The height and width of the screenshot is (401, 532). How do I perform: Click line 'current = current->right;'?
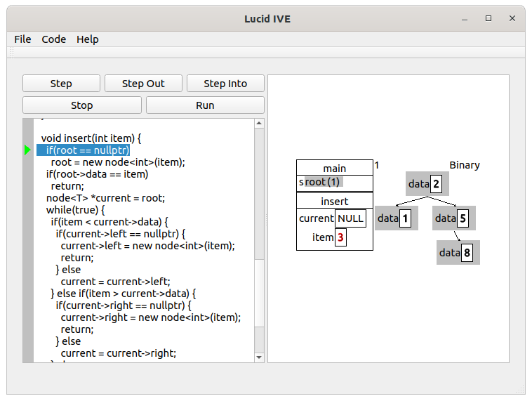[x=119, y=353]
